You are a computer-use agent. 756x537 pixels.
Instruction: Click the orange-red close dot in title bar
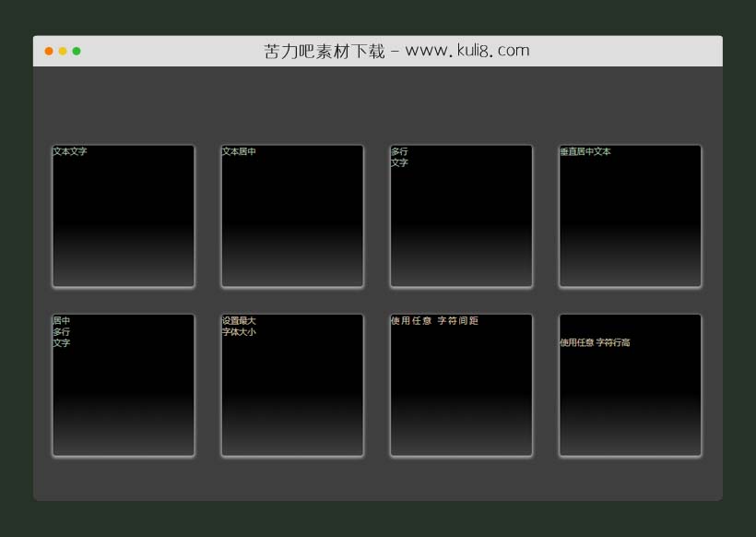(x=49, y=51)
